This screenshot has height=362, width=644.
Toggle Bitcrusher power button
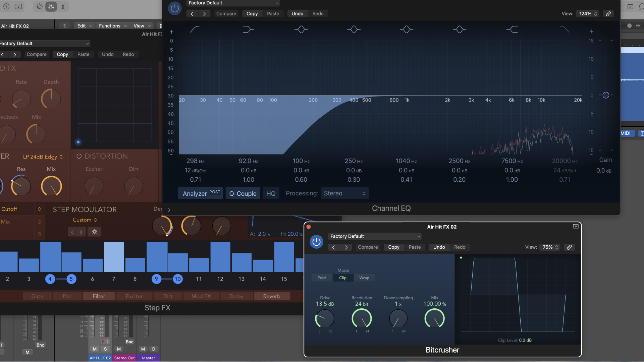(316, 242)
